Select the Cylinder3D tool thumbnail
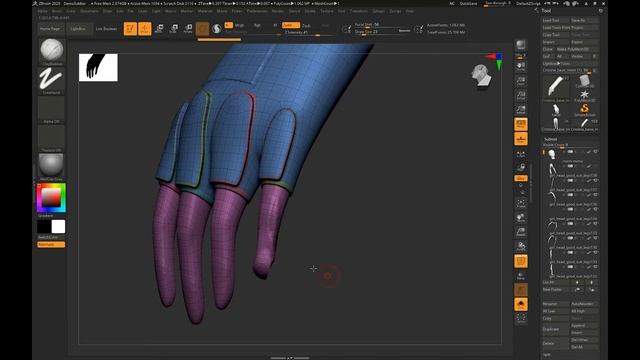The image size is (640, 360). click(584, 82)
